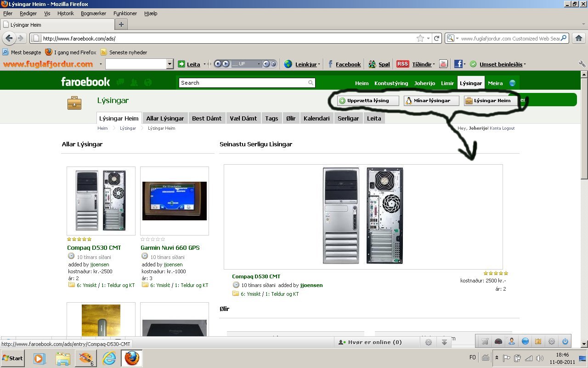This screenshot has width=588, height=368.
Task: Click the Windows Start button
Action: (12, 358)
